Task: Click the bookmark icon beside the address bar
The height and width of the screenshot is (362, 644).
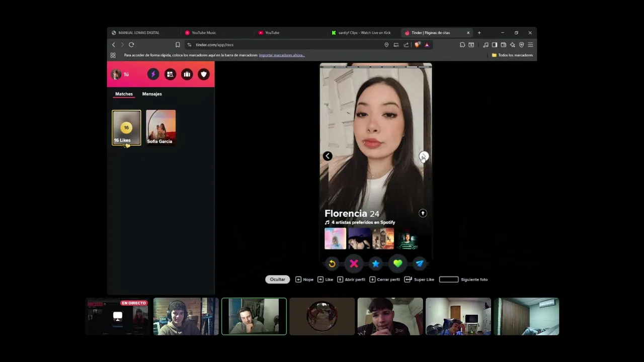Action: tap(178, 45)
